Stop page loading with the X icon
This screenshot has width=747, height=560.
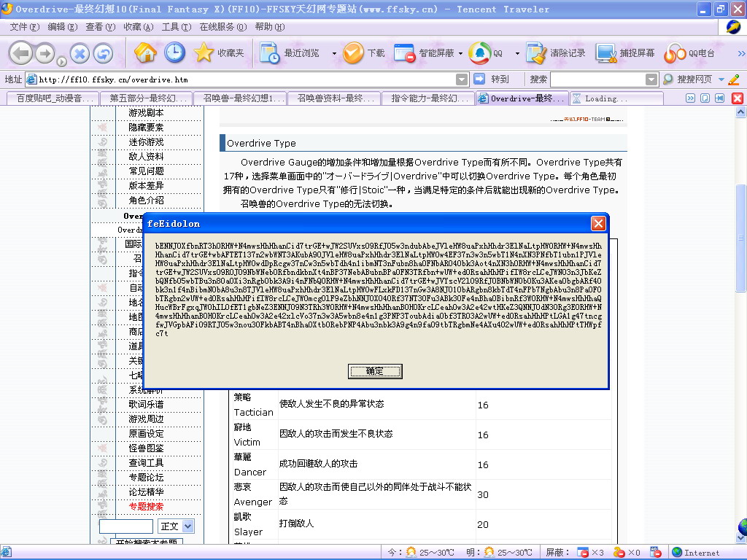(x=80, y=52)
